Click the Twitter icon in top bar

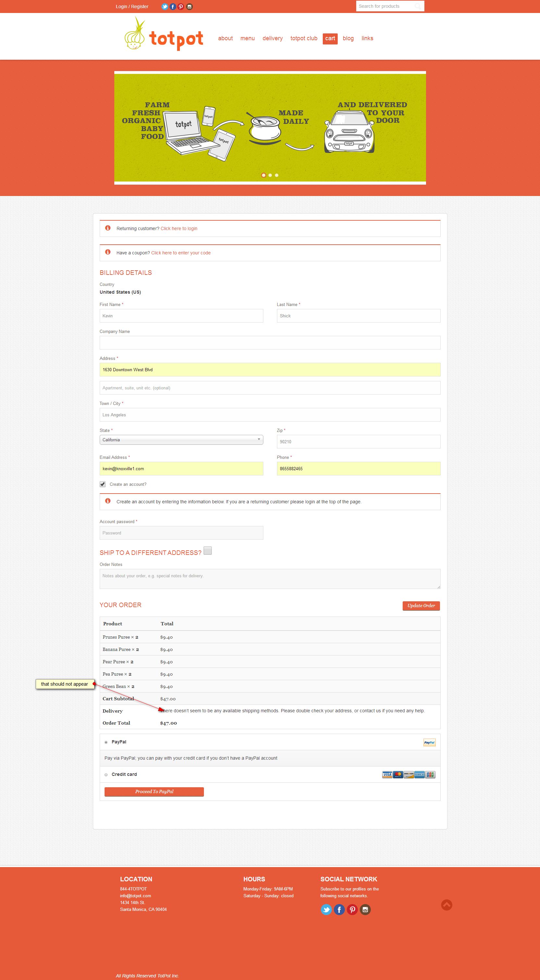pos(164,6)
